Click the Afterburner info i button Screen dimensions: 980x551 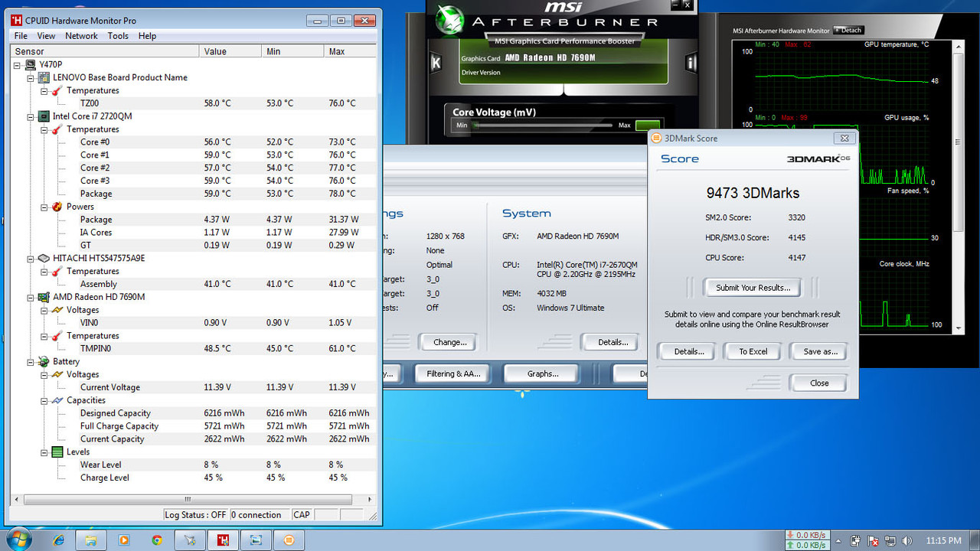pos(691,63)
